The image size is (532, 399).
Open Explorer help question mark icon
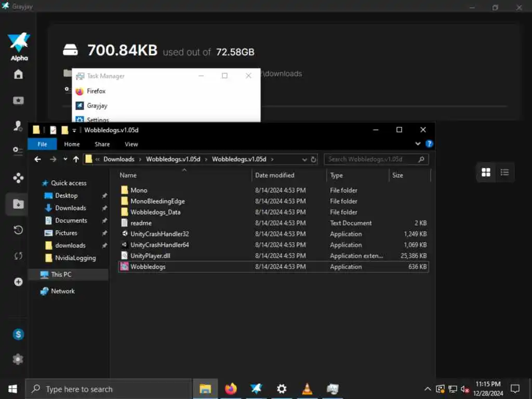[x=429, y=144]
